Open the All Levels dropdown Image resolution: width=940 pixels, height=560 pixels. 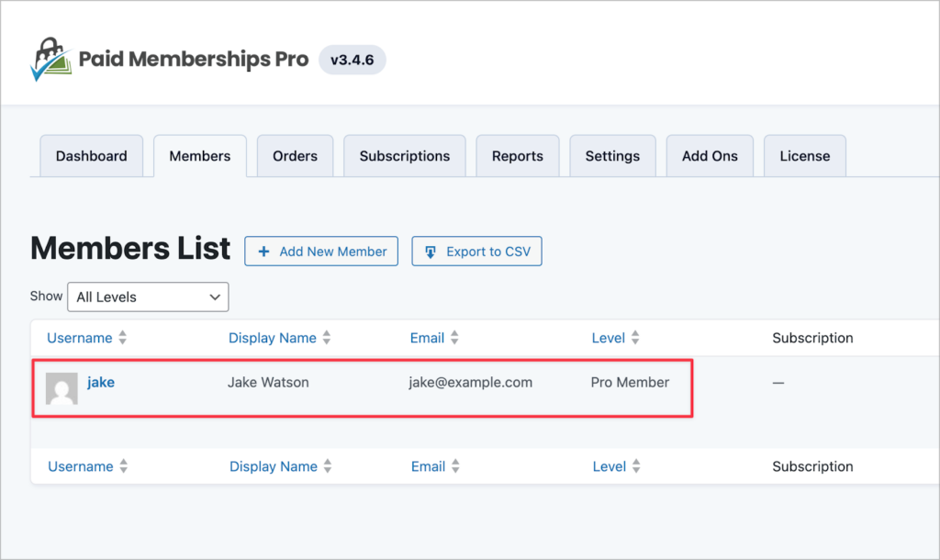click(147, 297)
